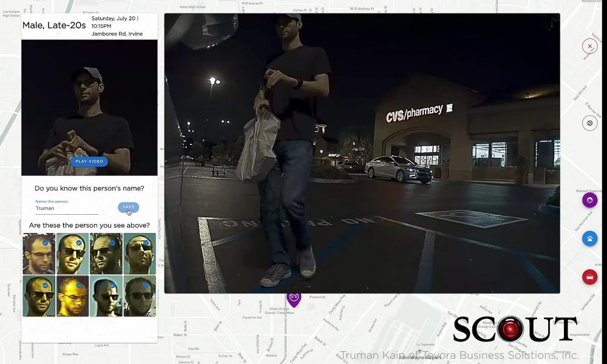Click 'Are these the person you see above?' text
The image size is (607, 364).
[89, 225]
